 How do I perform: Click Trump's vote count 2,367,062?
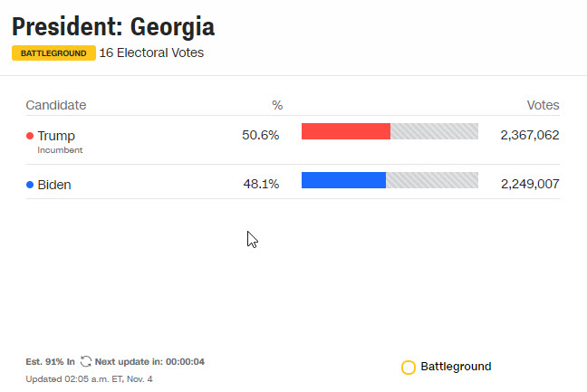click(529, 135)
